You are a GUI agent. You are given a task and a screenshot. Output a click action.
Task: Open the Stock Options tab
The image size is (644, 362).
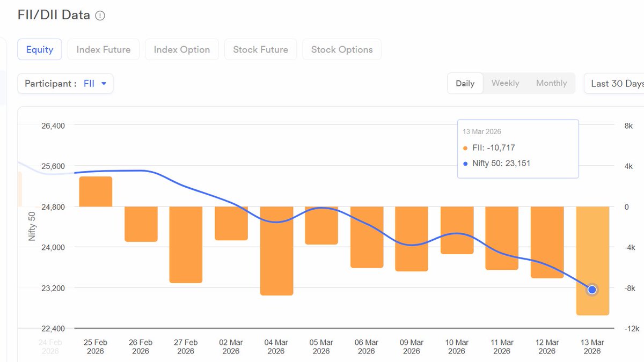[x=342, y=49]
